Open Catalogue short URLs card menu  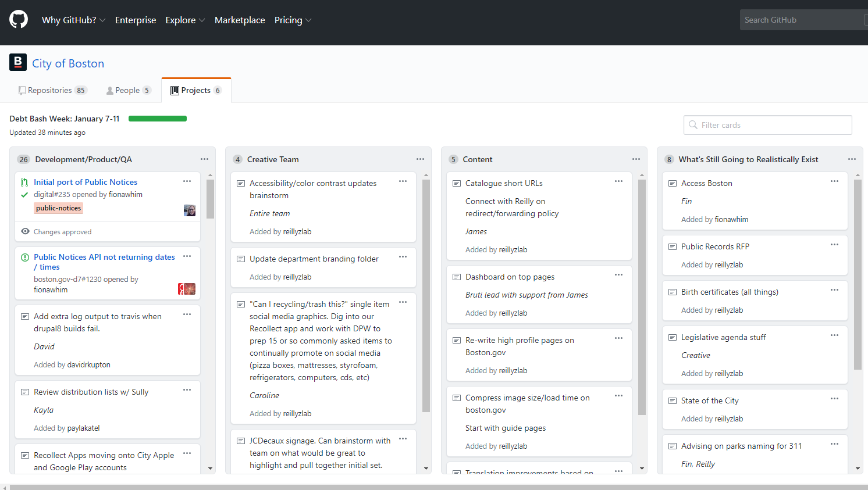(618, 181)
